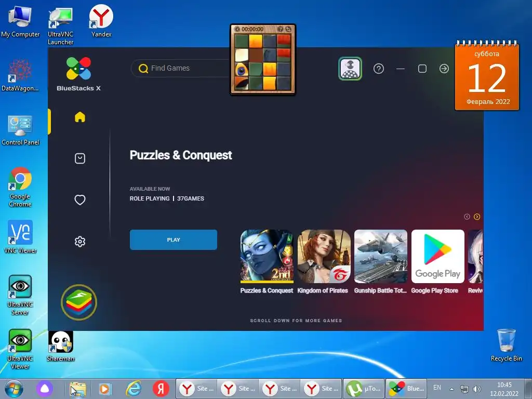
Task: Open the Recycle Bin
Action: pyautogui.click(x=506, y=345)
